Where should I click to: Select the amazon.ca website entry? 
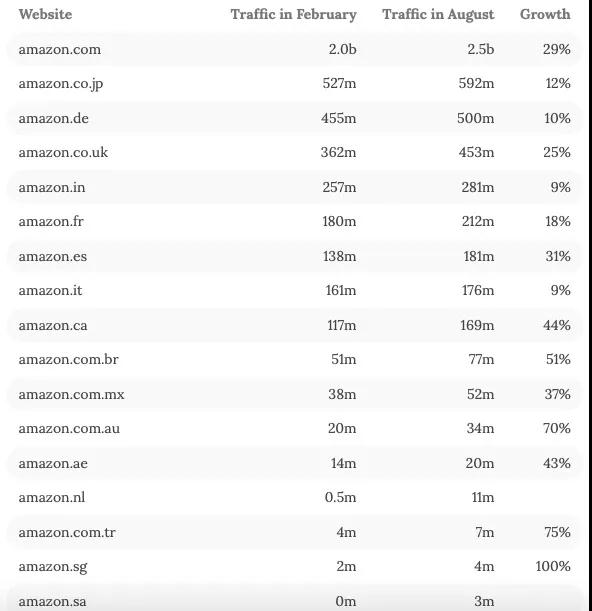click(53, 325)
